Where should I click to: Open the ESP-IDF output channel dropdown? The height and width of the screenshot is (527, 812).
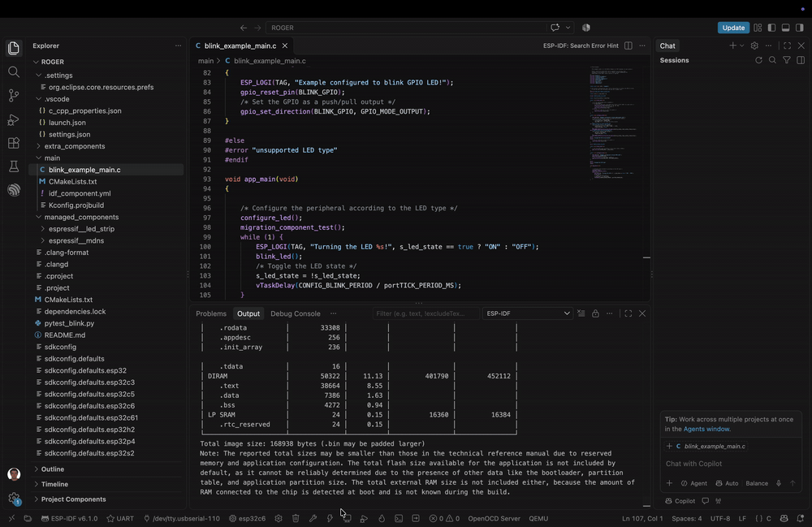[527, 313]
